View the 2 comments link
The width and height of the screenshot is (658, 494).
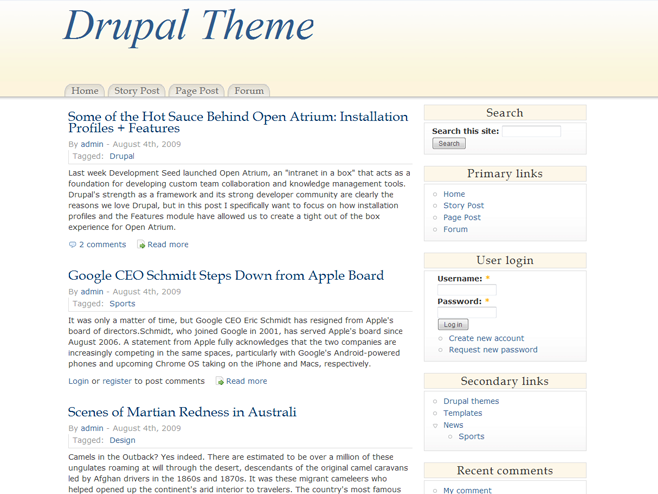point(102,245)
